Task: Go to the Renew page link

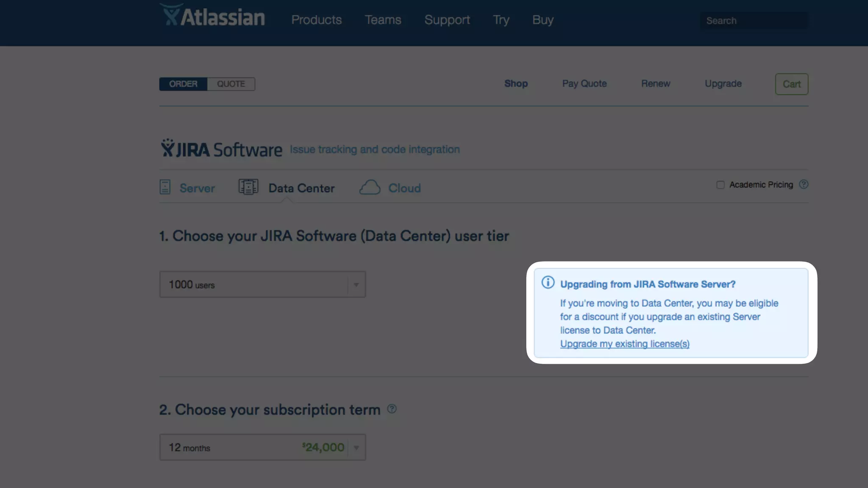Action: tap(655, 84)
